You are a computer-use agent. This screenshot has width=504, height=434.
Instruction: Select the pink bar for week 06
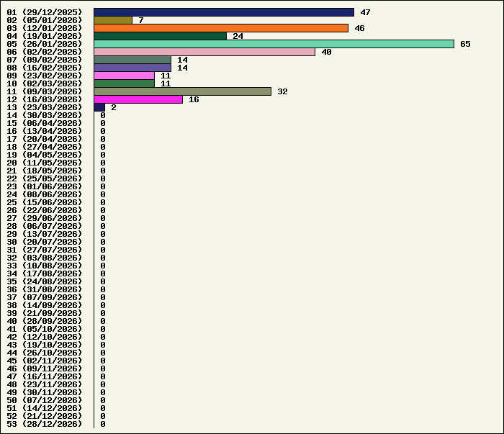[x=204, y=52]
